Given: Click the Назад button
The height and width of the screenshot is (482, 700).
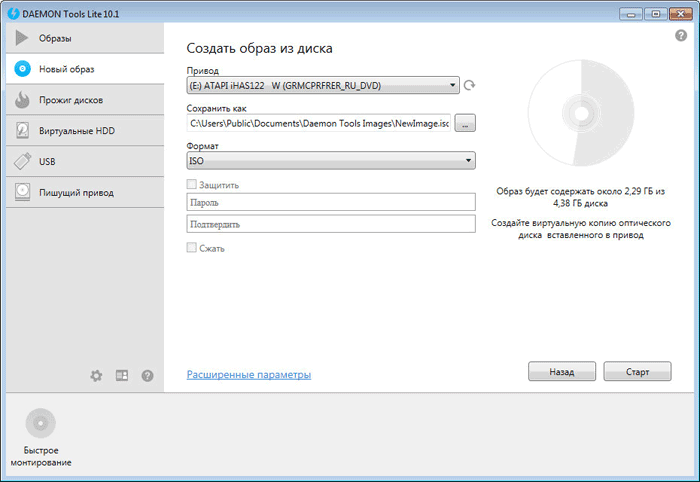Looking at the screenshot, I should coord(562,371).
